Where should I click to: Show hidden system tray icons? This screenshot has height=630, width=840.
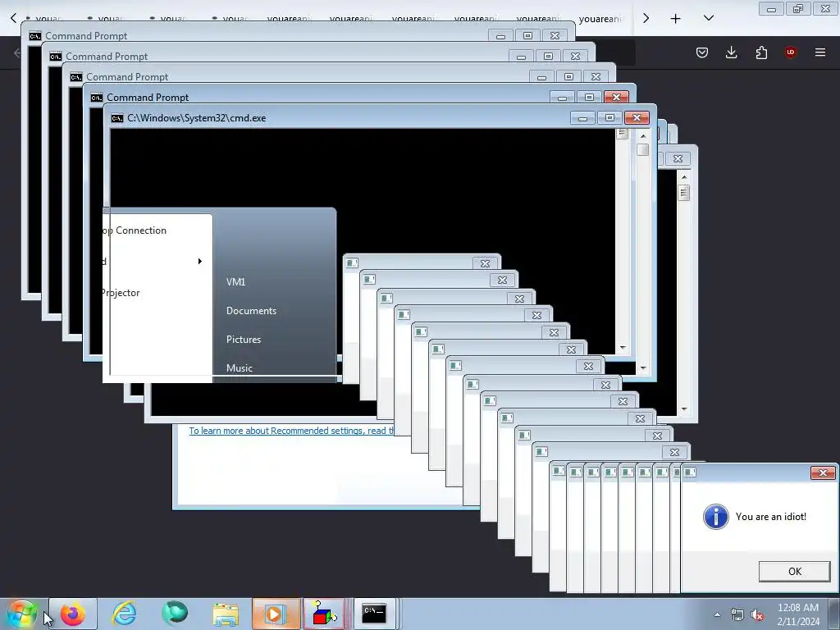[x=717, y=615]
